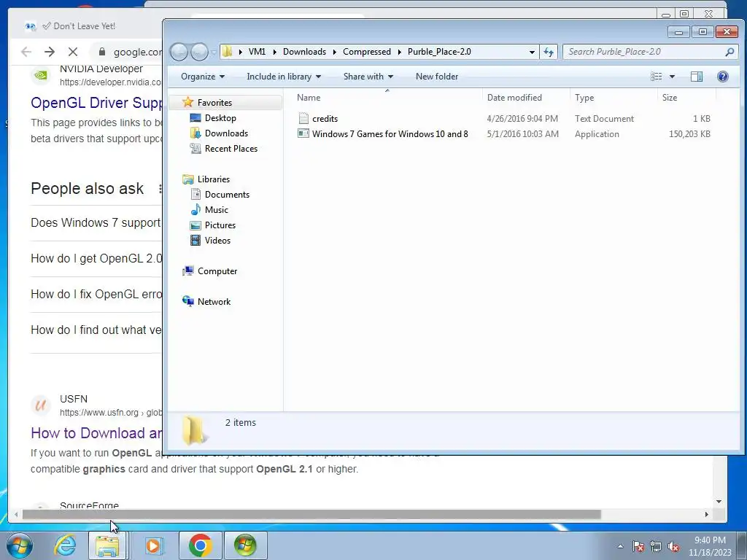Open the Videos library
Viewport: 747px width, 560px height.
(217, 240)
